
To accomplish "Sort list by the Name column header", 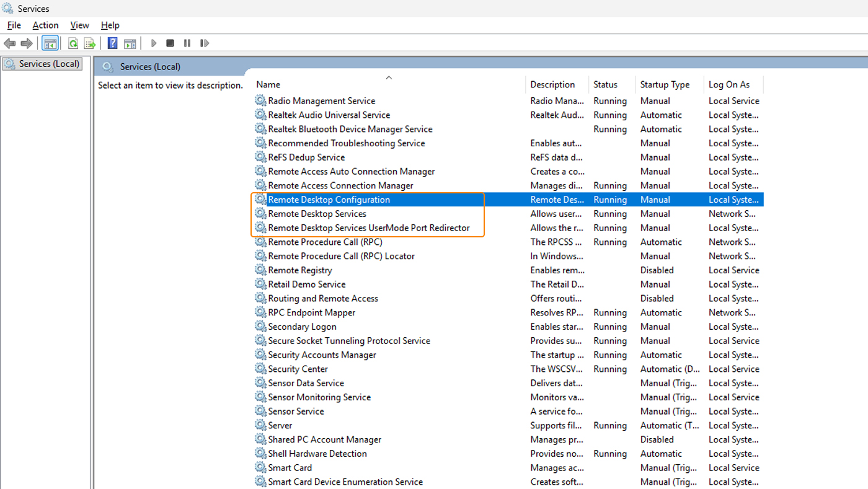I will [x=268, y=85].
